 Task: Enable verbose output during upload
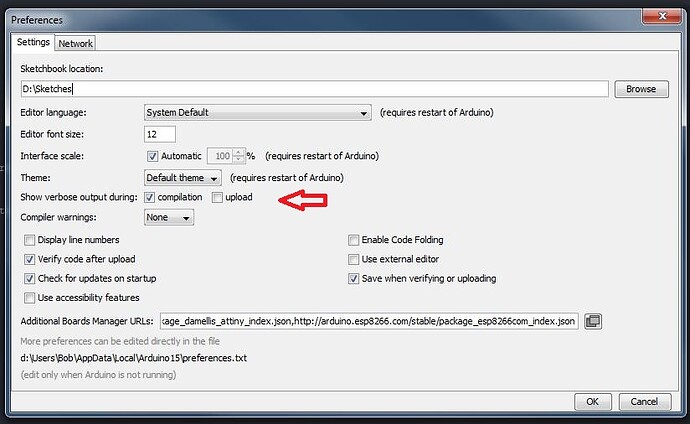point(217,197)
